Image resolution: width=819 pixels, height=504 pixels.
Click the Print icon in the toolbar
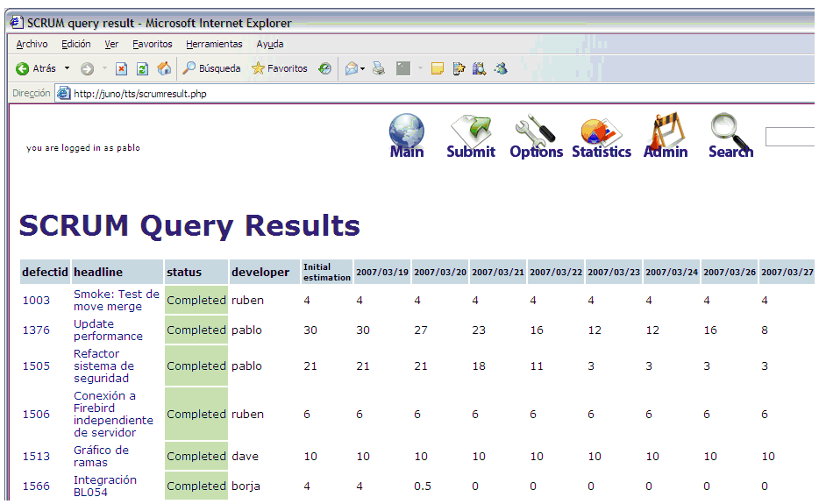[x=379, y=68]
